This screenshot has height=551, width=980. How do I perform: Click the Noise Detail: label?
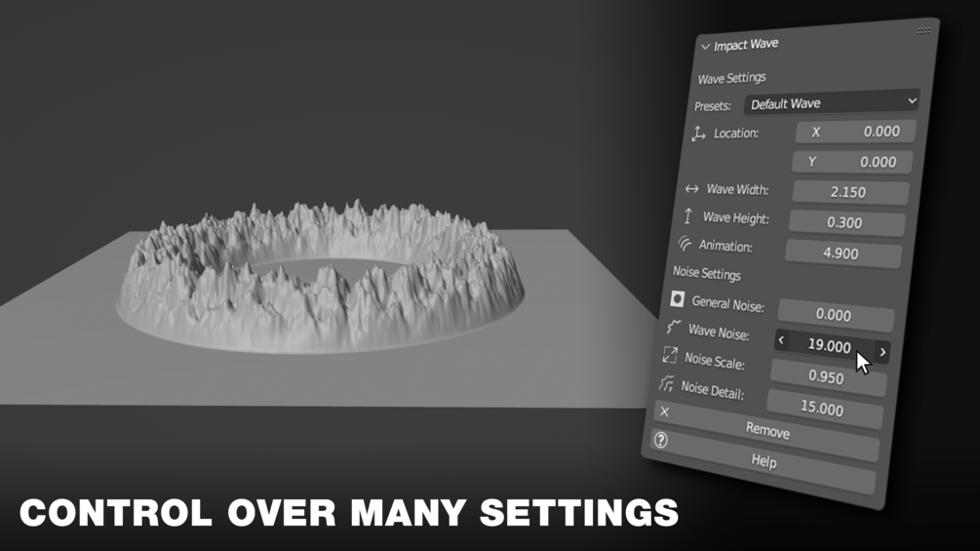tap(712, 390)
